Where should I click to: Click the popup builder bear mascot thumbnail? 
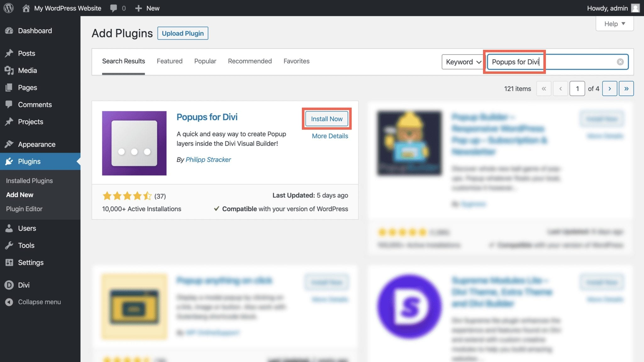pyautogui.click(x=409, y=143)
